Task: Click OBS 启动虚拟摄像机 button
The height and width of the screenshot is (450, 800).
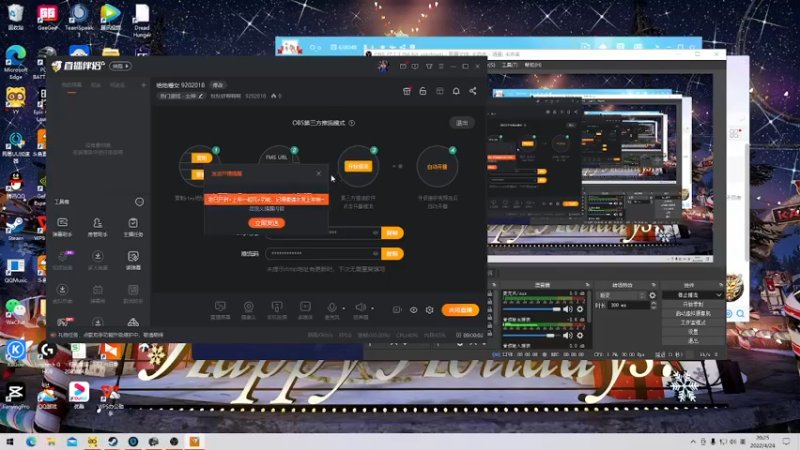Action: (x=693, y=313)
